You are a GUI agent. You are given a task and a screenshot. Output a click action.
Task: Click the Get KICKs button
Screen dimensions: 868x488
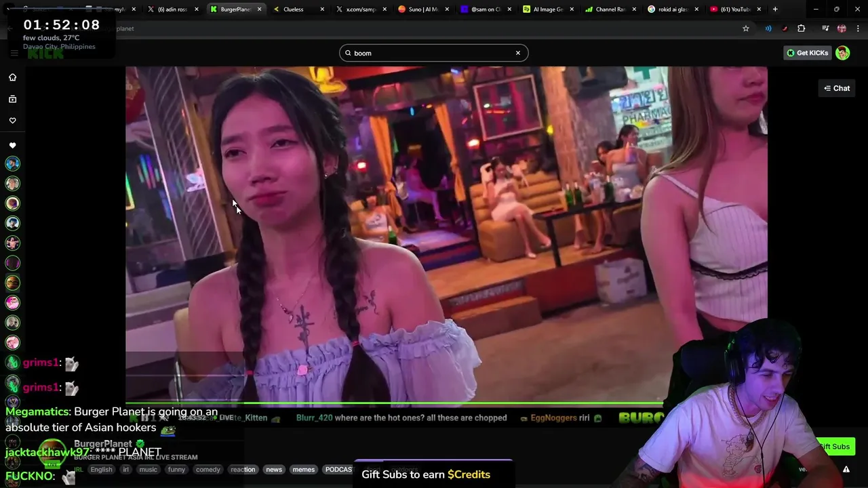807,53
